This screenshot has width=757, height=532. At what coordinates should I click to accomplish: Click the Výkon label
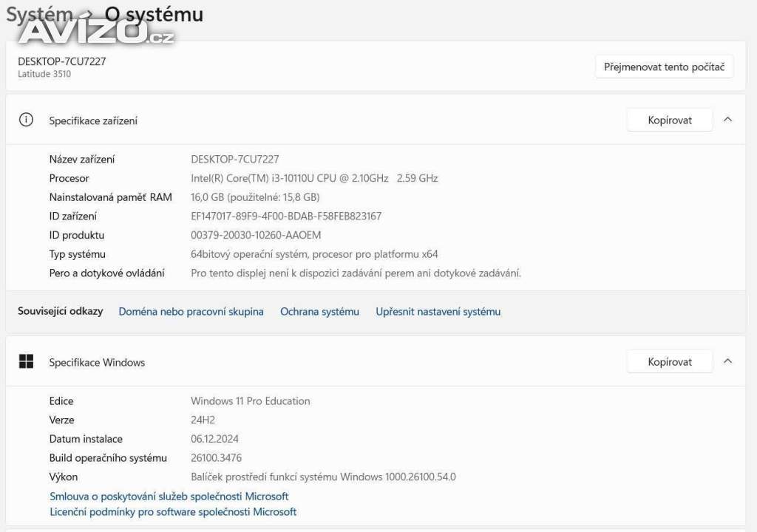click(64, 477)
